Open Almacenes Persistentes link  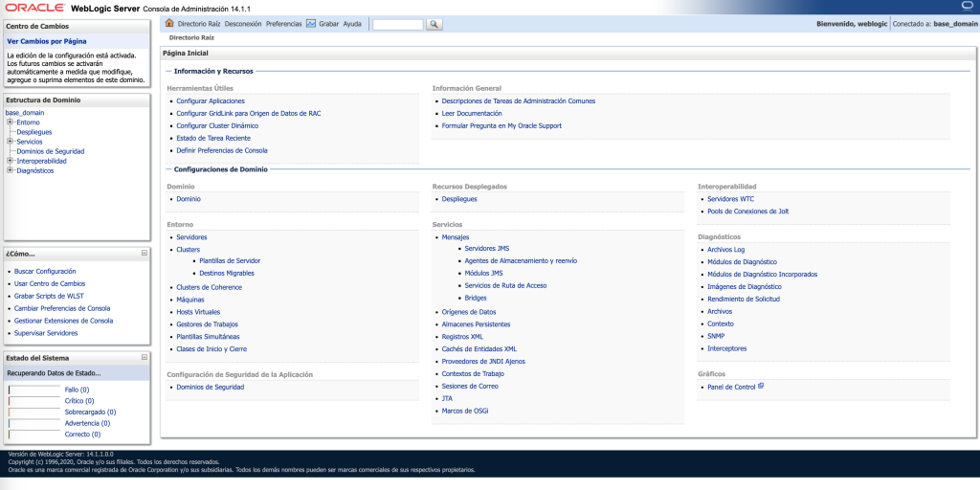pos(477,324)
